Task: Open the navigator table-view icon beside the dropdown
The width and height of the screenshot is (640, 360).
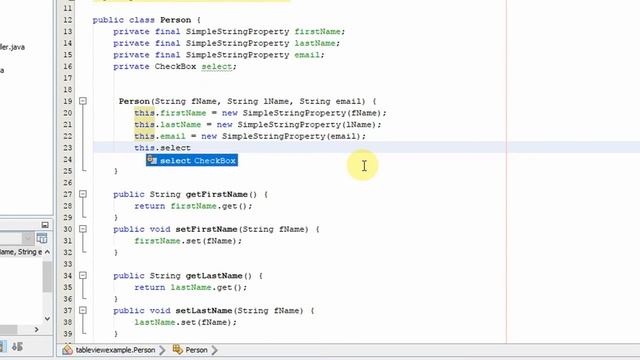Action: (42, 238)
